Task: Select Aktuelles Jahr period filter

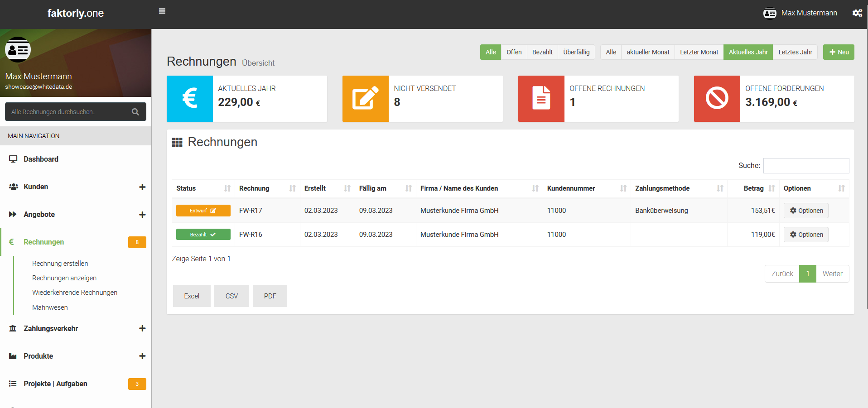Action: (x=748, y=52)
